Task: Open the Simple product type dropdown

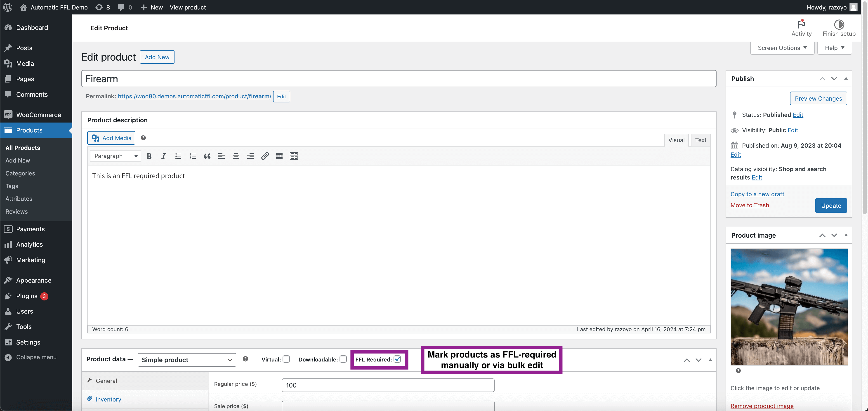Action: click(x=185, y=359)
